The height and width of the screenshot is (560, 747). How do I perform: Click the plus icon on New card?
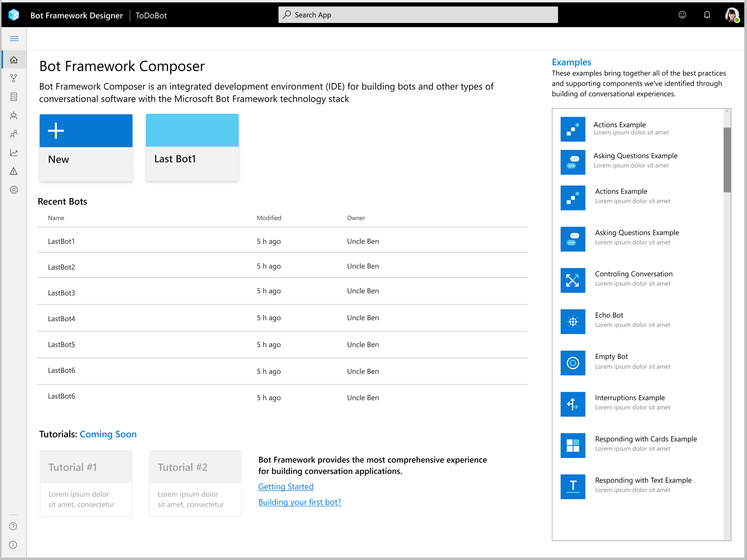pos(56,131)
